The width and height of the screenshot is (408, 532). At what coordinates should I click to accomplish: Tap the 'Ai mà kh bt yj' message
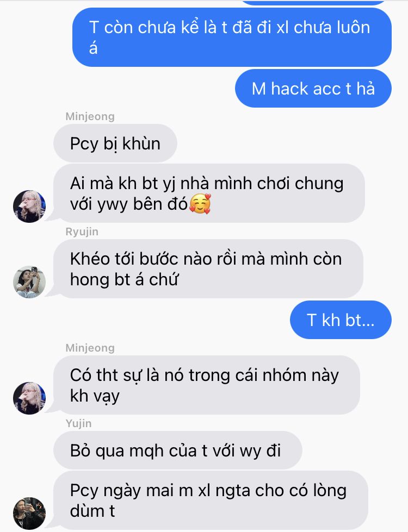click(209, 193)
